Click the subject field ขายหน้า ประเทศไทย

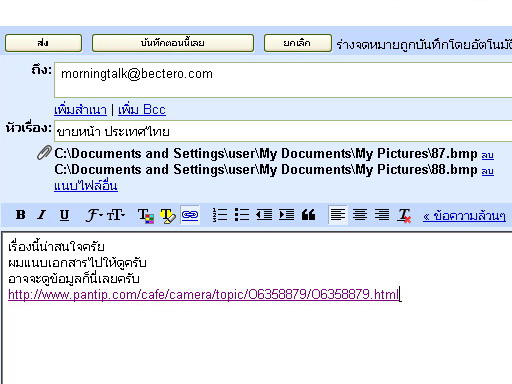(x=283, y=131)
